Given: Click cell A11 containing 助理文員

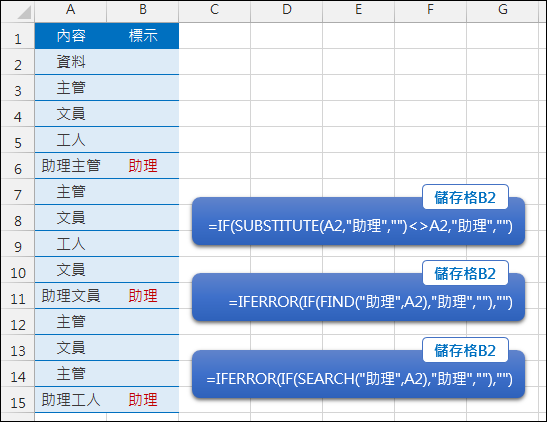Looking at the screenshot, I should point(70,296).
